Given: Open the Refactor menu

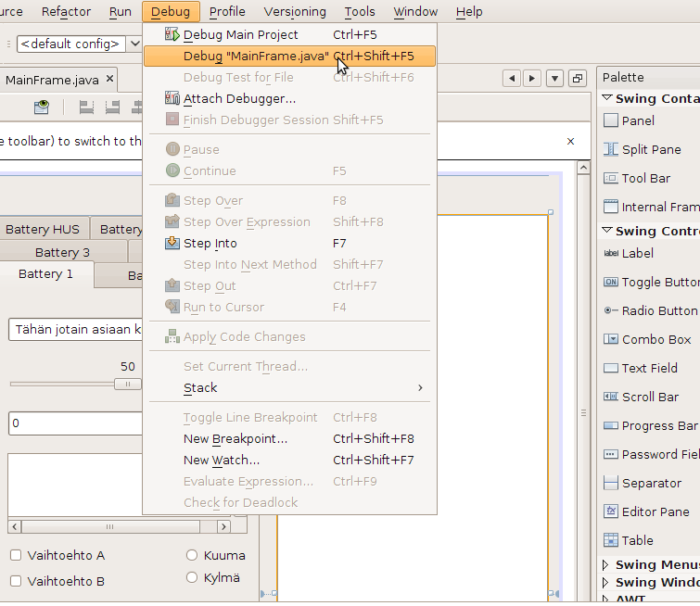Looking at the screenshot, I should click(66, 12).
